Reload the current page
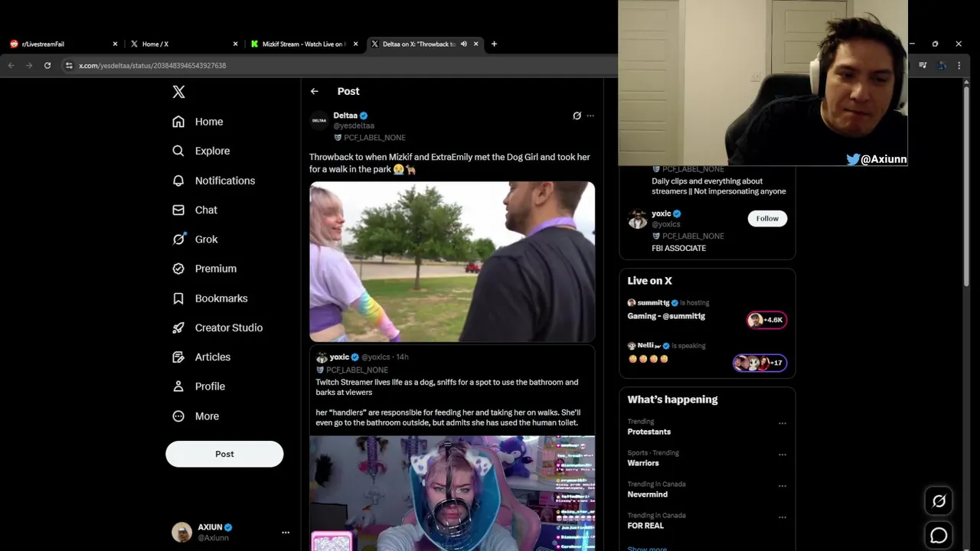Screen dimensions: 980x551 coord(47,66)
